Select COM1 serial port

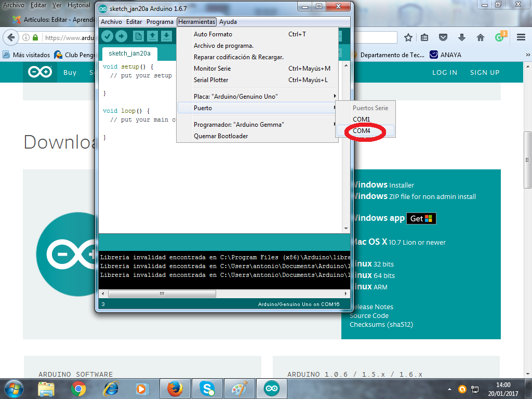[x=365, y=119]
